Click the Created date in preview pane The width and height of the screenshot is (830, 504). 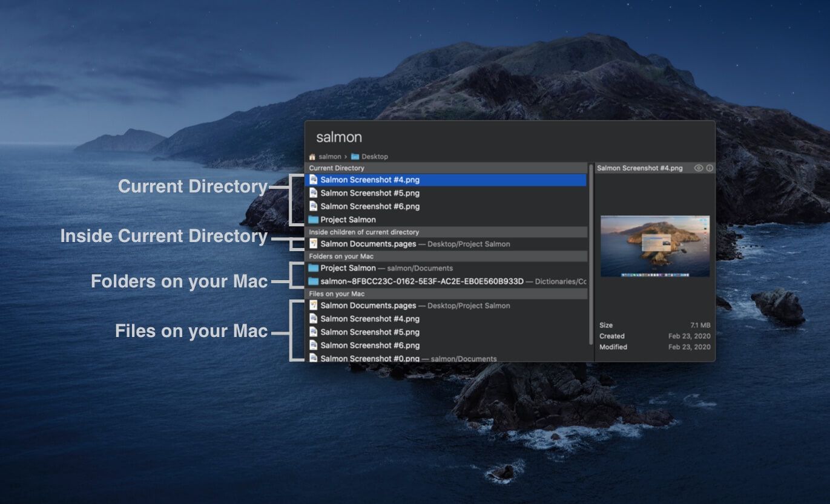(x=690, y=336)
